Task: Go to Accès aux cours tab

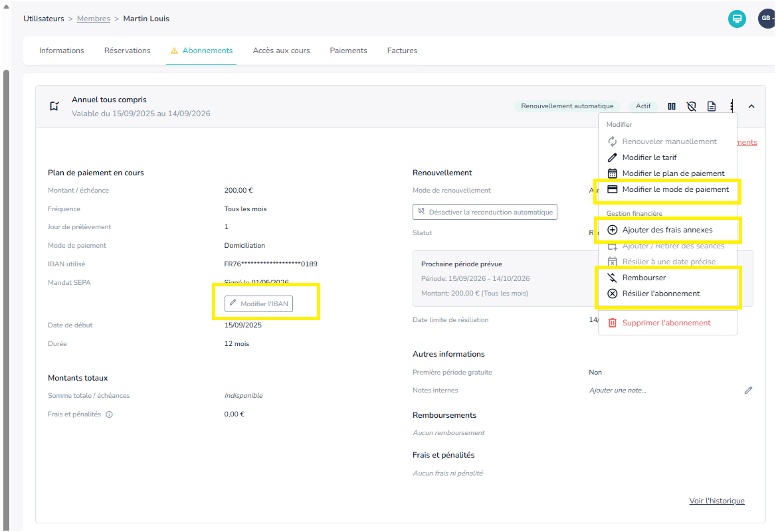Action: click(281, 50)
